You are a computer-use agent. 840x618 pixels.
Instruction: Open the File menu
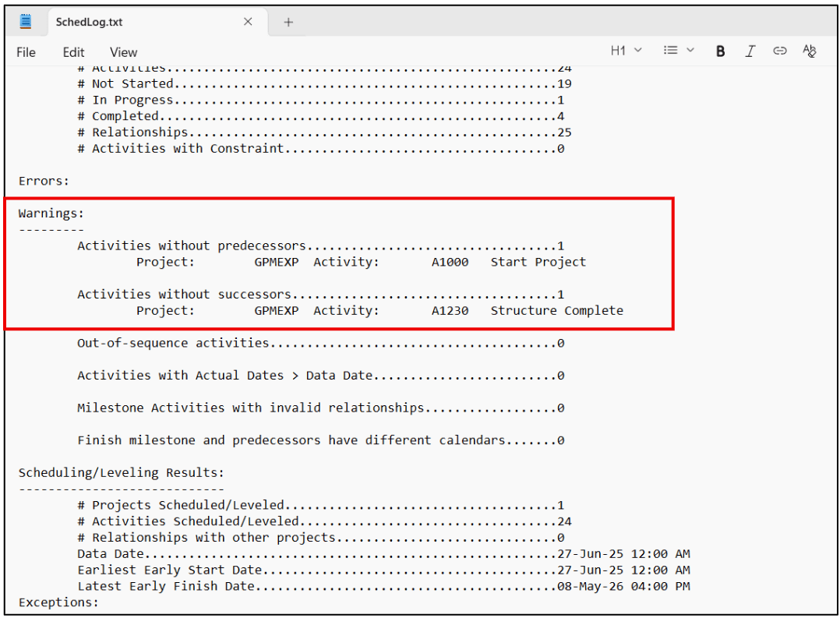[x=26, y=52]
